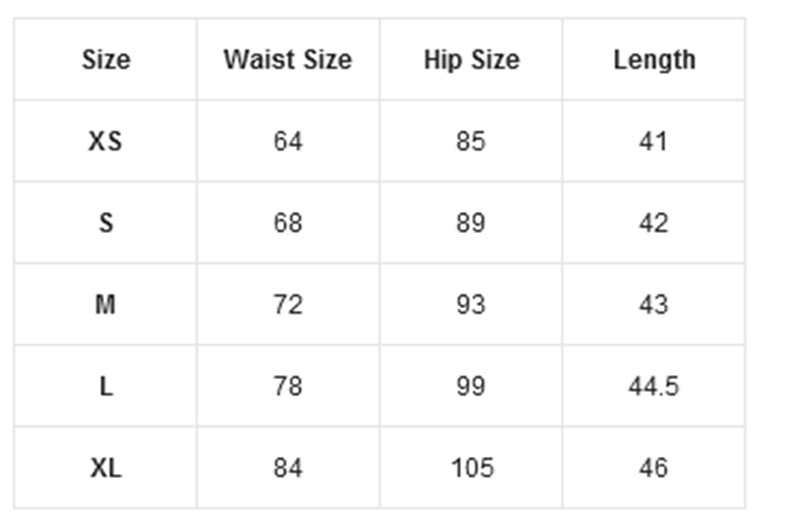Select length value 44.5 in L row
This screenshot has height=520, width=800.
(654, 386)
